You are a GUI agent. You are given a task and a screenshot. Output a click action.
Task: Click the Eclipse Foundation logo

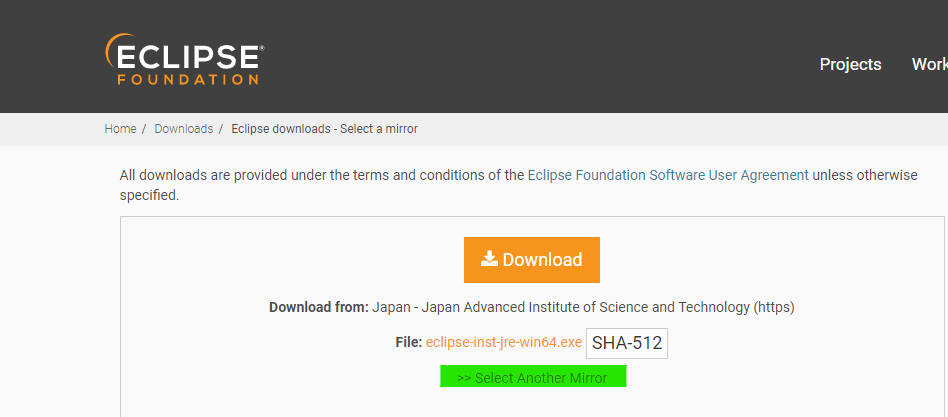185,59
